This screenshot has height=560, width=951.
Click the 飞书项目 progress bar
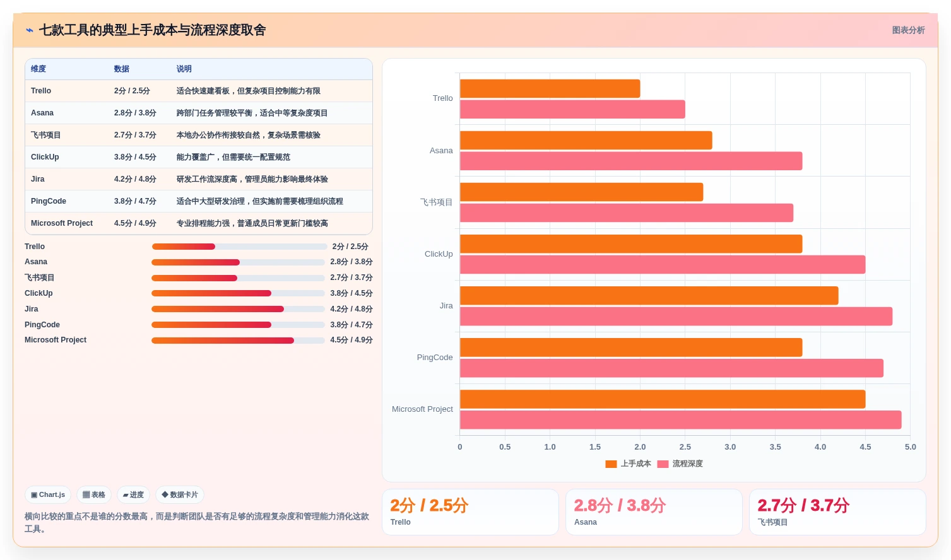pyautogui.click(x=238, y=278)
